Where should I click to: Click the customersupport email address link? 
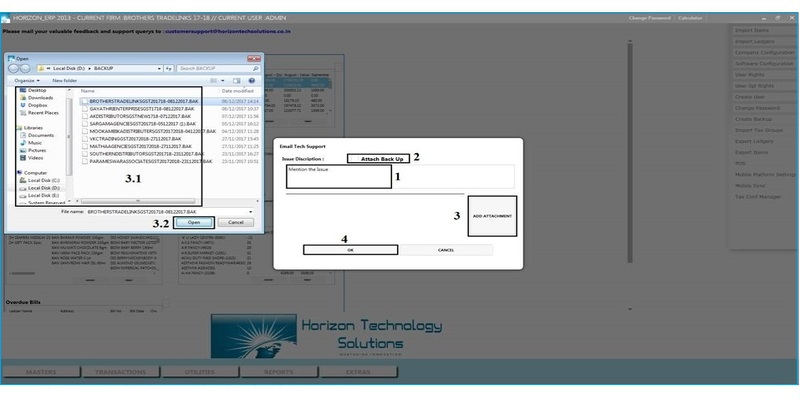click(228, 32)
